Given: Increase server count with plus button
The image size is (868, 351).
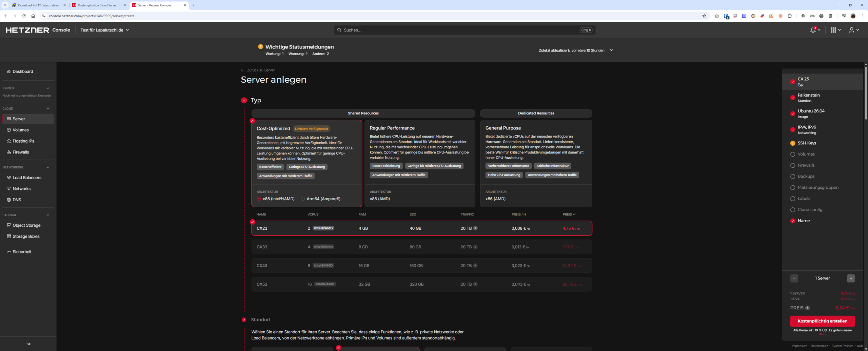Looking at the screenshot, I should [851, 278].
